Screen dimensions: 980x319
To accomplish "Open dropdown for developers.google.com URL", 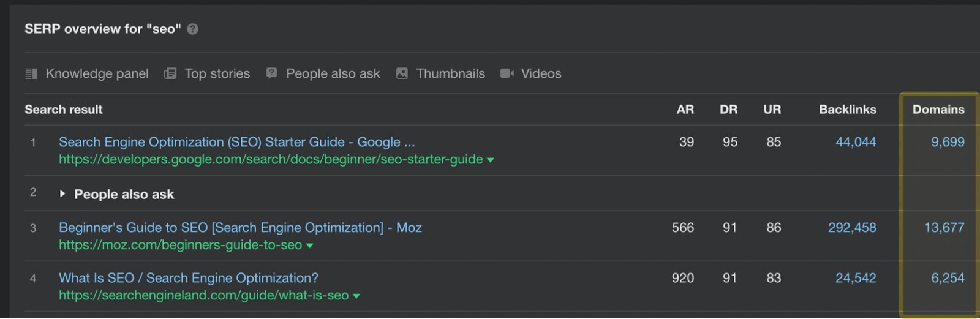I will coord(490,160).
